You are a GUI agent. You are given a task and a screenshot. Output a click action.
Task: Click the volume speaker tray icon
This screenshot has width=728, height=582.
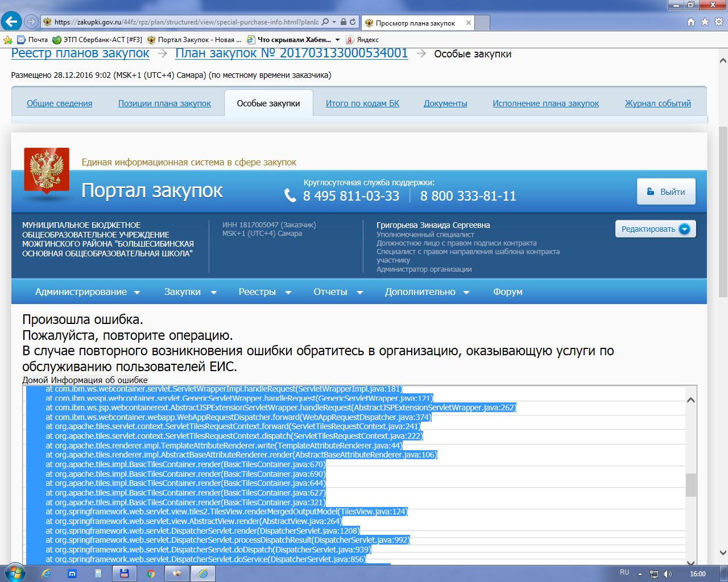(x=667, y=573)
